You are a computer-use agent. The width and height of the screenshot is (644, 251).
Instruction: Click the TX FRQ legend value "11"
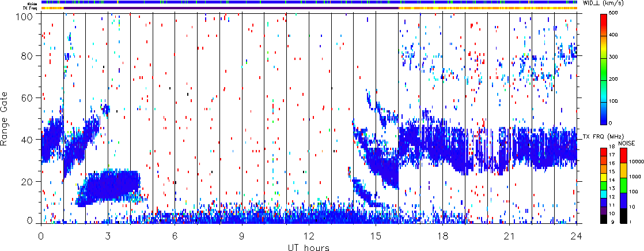[x=612, y=205]
